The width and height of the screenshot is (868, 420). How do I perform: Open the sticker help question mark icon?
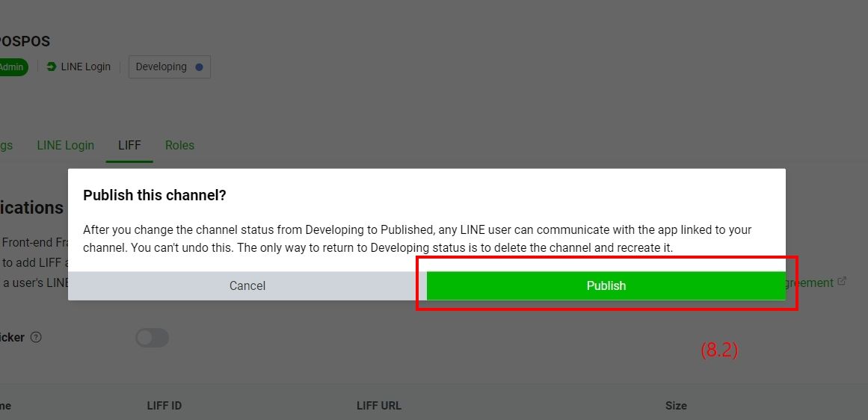click(36, 337)
